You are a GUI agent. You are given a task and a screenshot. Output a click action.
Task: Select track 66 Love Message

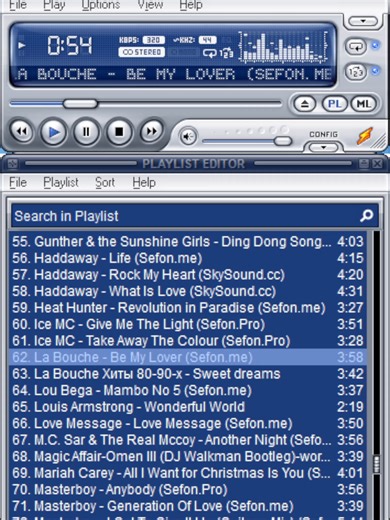click(188, 423)
